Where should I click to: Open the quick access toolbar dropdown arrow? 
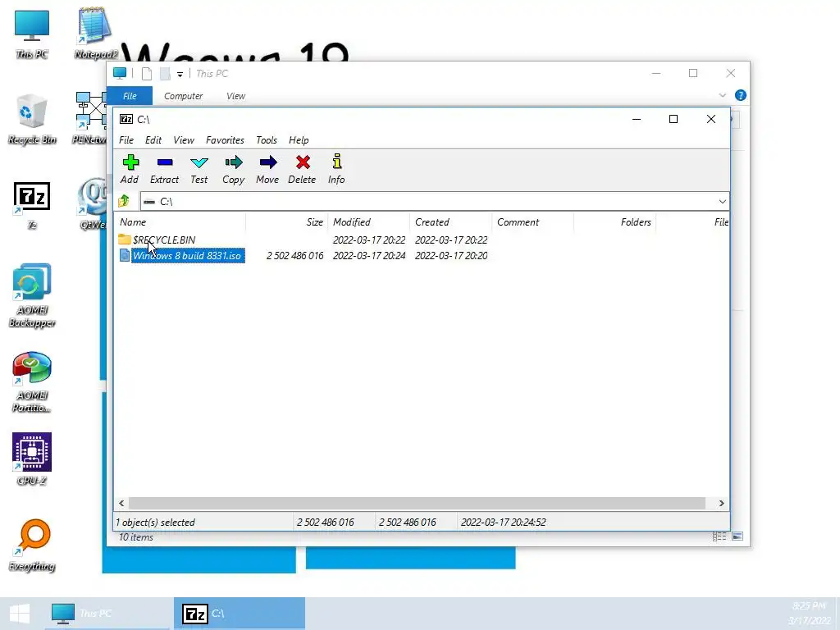pos(180,75)
